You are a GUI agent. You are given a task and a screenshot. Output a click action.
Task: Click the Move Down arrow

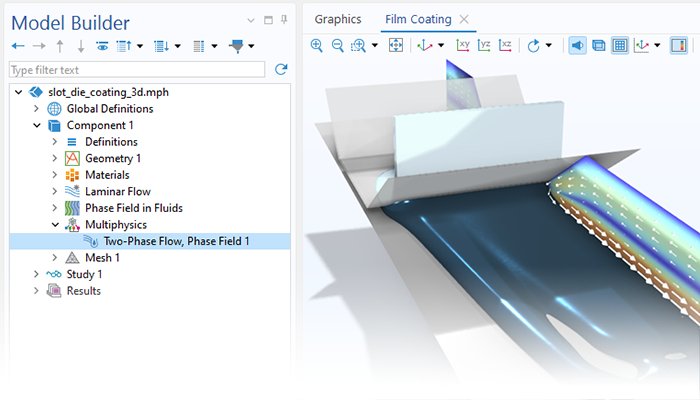point(81,46)
